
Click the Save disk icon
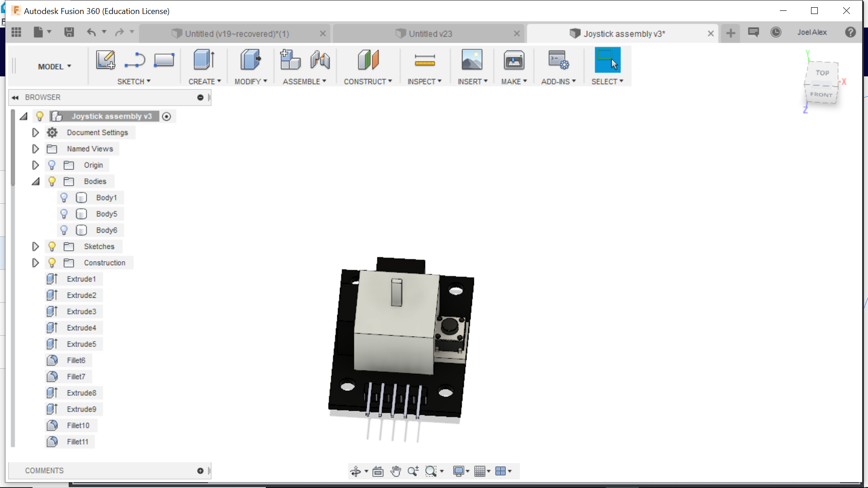click(69, 33)
